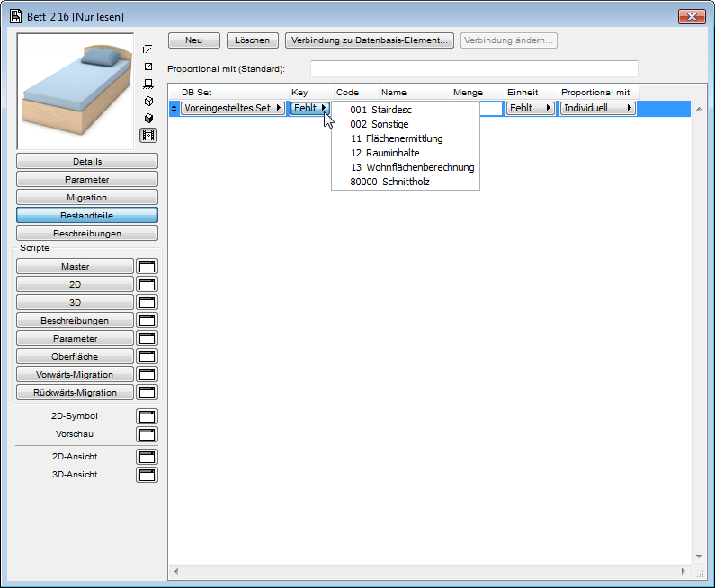Open the Individuell proportional dropdown
The height and width of the screenshot is (588, 715).
click(598, 108)
